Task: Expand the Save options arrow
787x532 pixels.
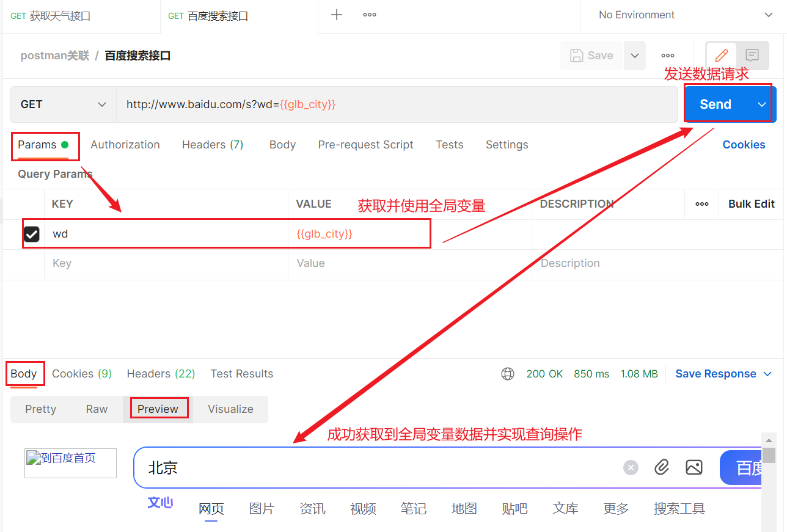Action: pyautogui.click(x=635, y=56)
